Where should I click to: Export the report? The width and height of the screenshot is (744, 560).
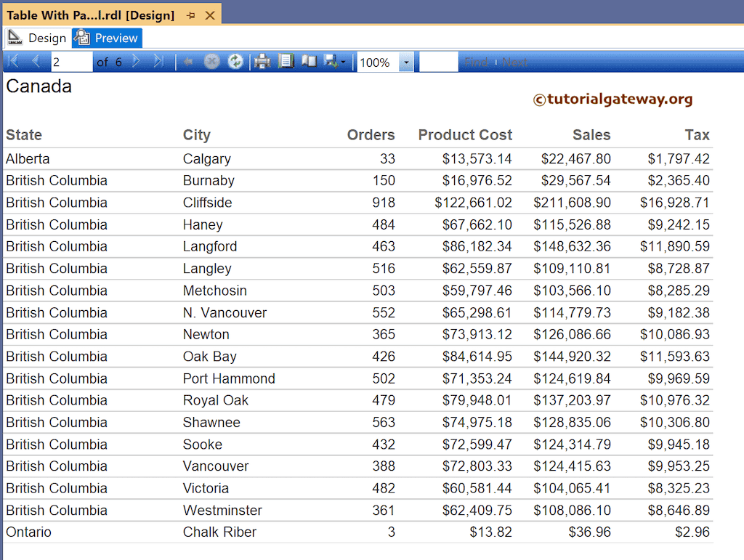coord(331,61)
